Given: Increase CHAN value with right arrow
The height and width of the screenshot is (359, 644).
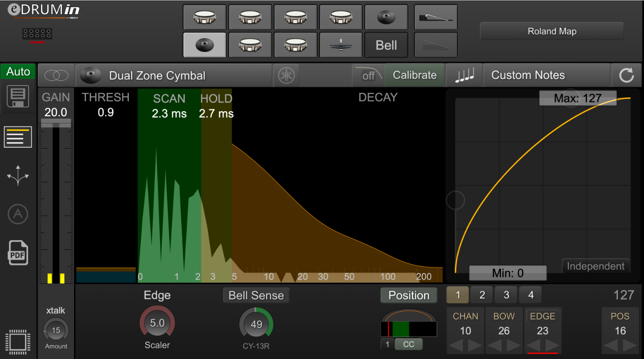Looking at the screenshot, I should click(475, 346).
